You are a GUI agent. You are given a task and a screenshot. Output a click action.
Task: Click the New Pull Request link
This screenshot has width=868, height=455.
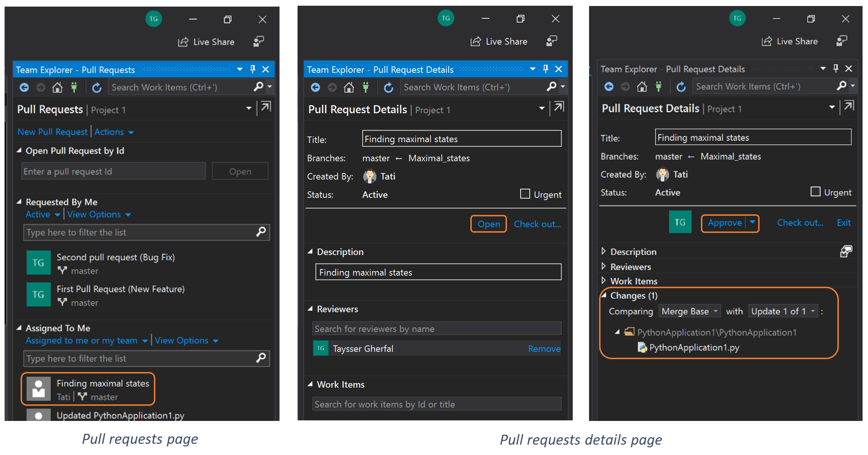pos(52,132)
